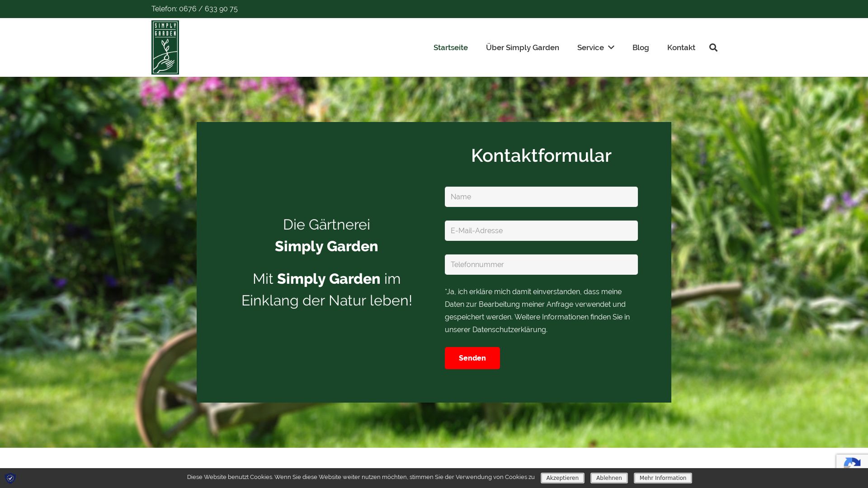The height and width of the screenshot is (488, 868).
Task: Click the privacy shield badge icon
Action: 10,478
